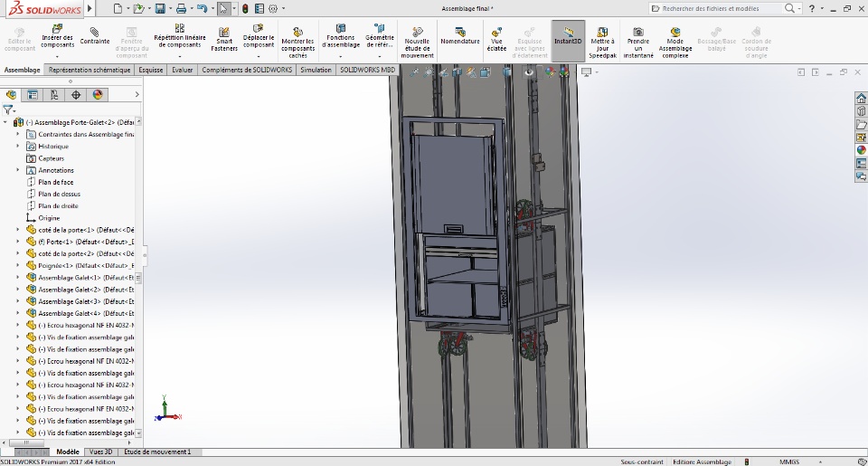
Task: Toggle the Instant3D mode
Action: click(x=568, y=37)
